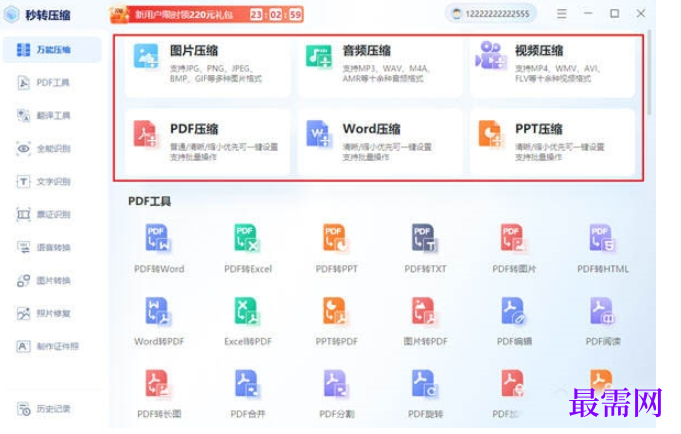Switch to 制作证件照 in the sidebar
Viewport: 681px width, 434px height.
52,347
